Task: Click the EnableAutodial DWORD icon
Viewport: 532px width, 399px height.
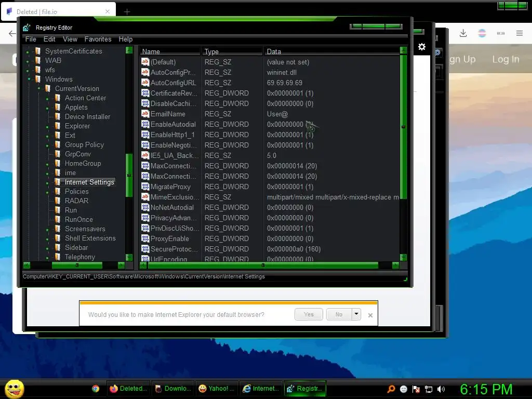Action: click(x=145, y=124)
